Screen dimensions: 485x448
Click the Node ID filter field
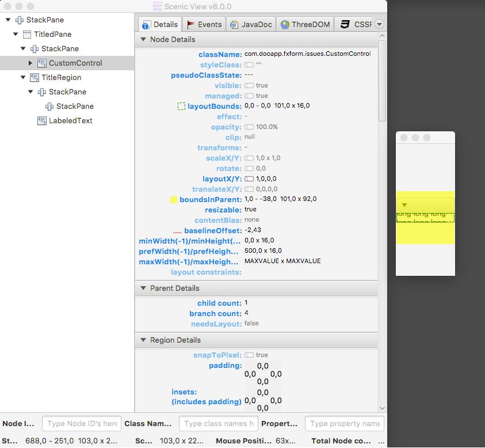[82, 424]
